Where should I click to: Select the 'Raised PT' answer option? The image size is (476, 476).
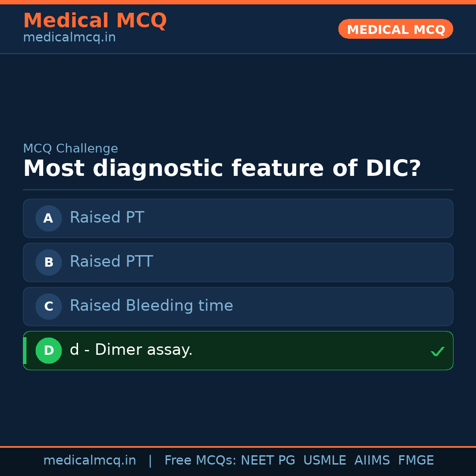[238, 218]
